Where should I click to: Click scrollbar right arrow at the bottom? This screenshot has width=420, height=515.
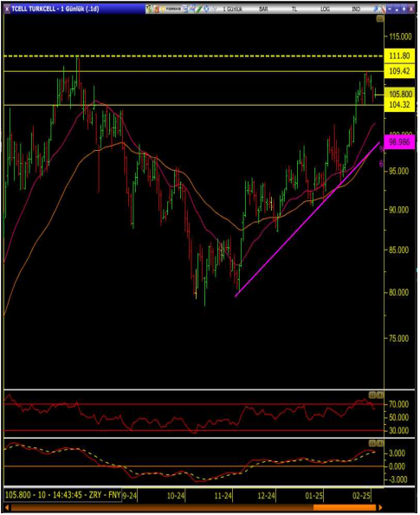click(381, 507)
